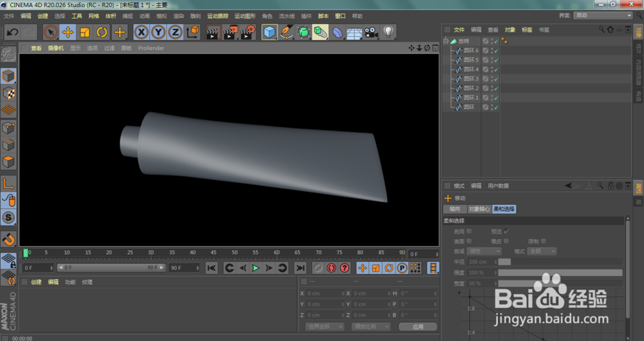Open the 文件 menu in menu bar

pyautogui.click(x=8, y=16)
